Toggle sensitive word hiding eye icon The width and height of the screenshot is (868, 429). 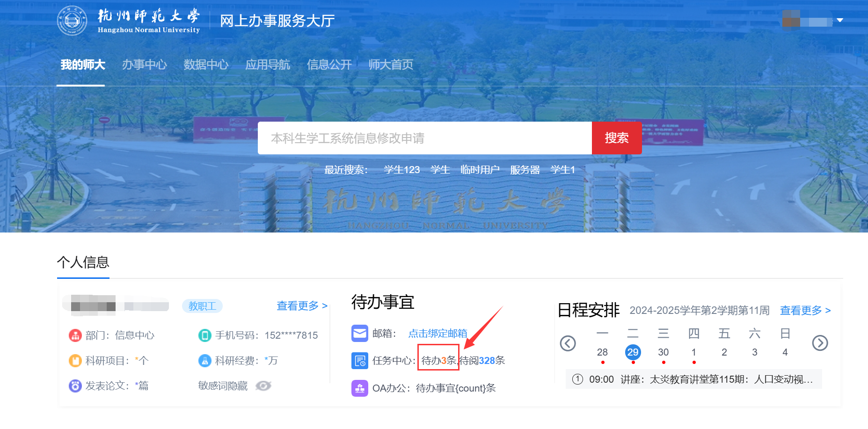click(263, 386)
